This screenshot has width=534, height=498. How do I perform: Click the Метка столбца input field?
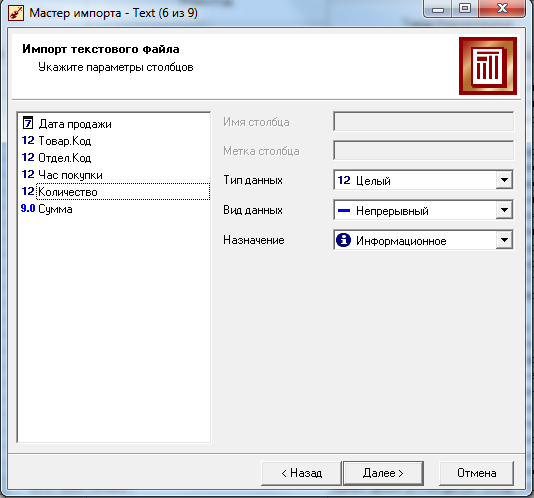pyautogui.click(x=423, y=151)
